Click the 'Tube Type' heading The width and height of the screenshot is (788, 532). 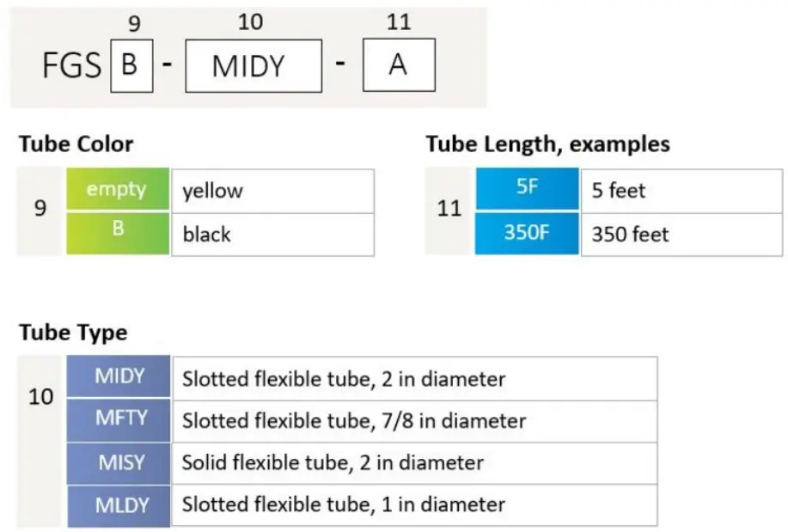click(x=73, y=332)
